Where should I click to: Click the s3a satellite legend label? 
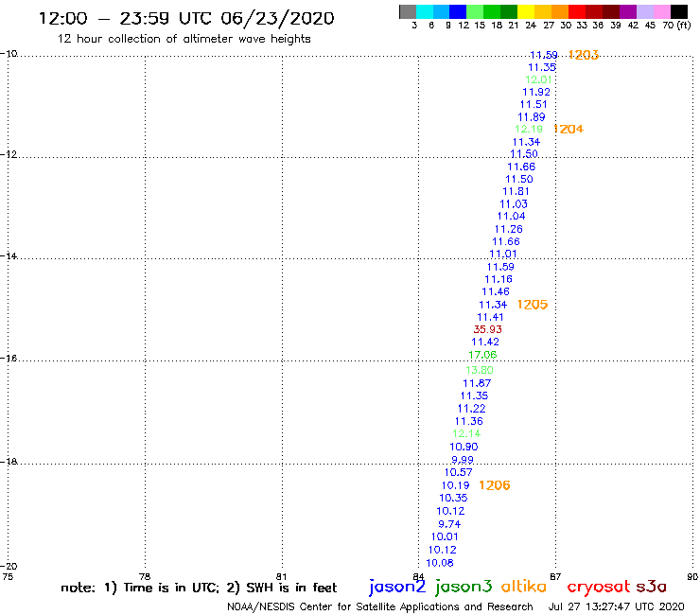point(651,587)
